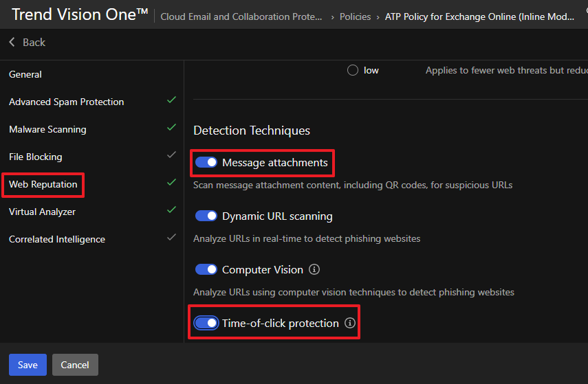Turn off Dynamic URL scanning switch
Viewport: 588px width, 384px height.
click(x=206, y=216)
